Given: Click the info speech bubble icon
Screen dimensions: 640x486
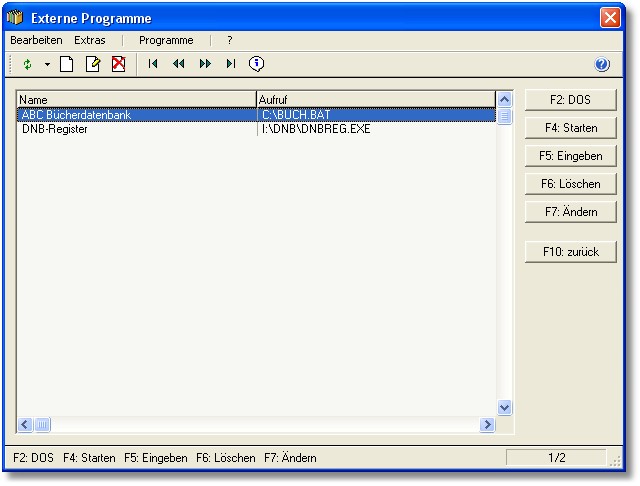Looking at the screenshot, I should [x=257, y=64].
